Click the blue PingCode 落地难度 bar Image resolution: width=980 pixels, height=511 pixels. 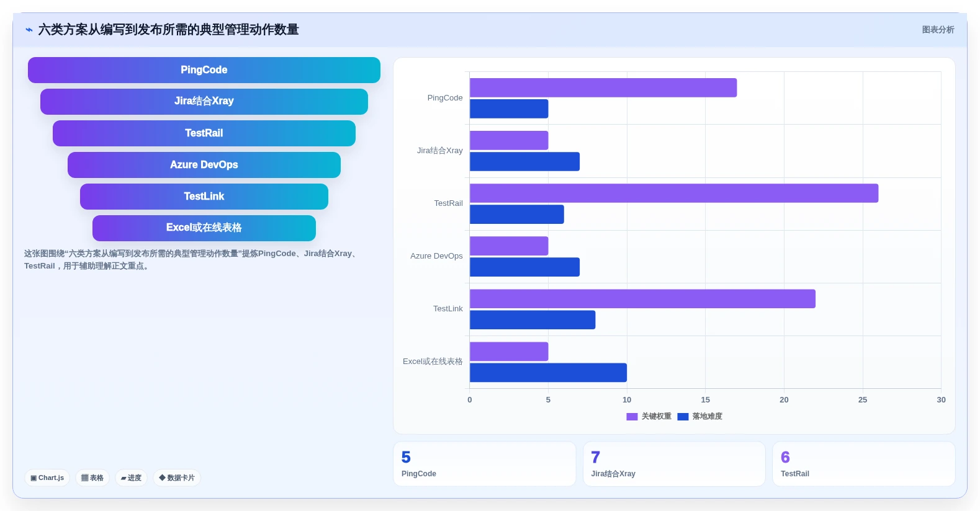[x=509, y=109]
